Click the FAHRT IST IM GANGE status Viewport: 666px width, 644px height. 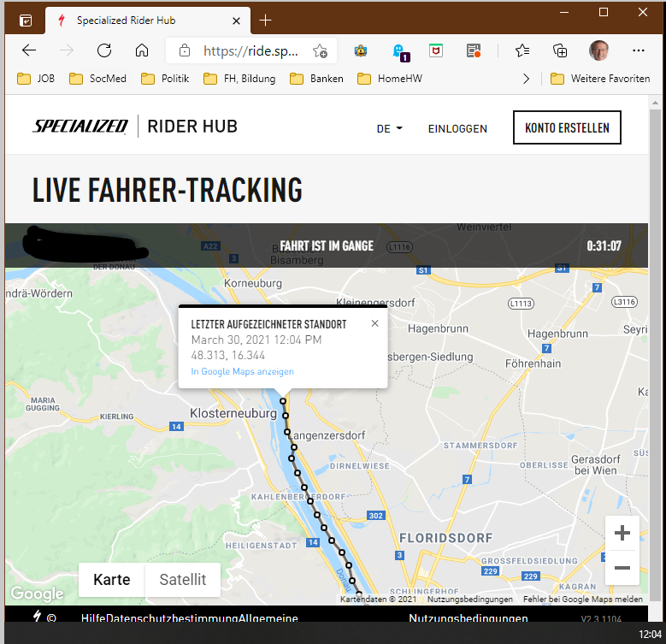coord(327,246)
